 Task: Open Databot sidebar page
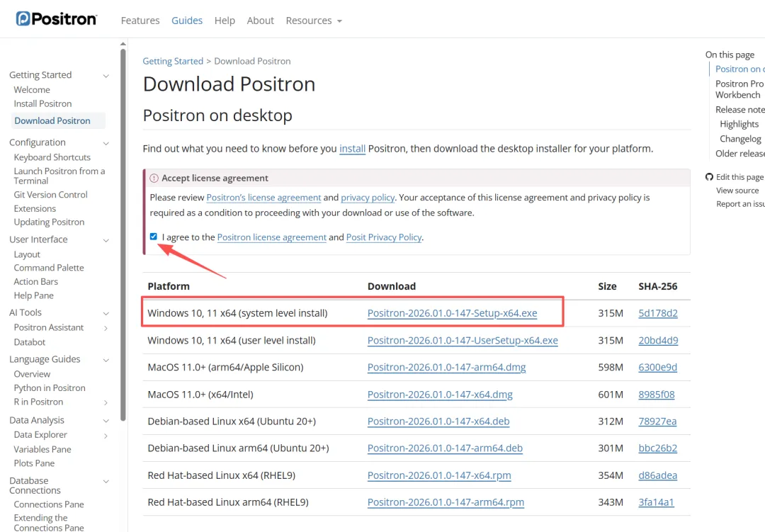pos(29,342)
